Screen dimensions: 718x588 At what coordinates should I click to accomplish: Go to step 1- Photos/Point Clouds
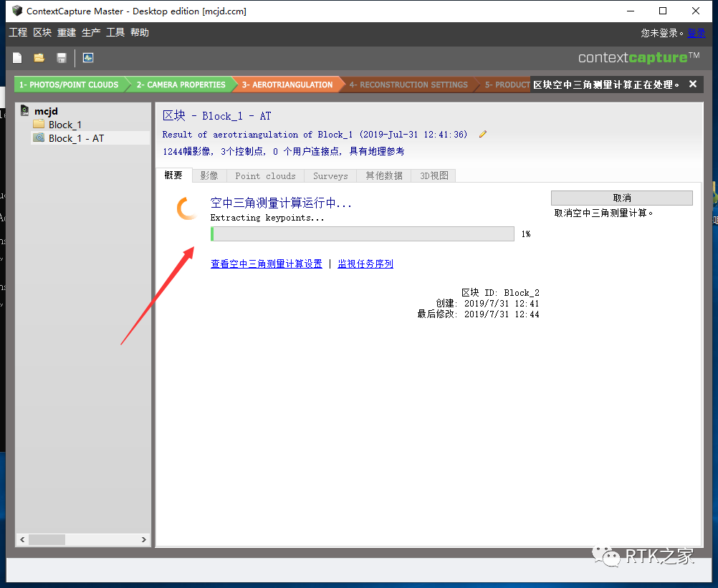pyautogui.click(x=69, y=85)
